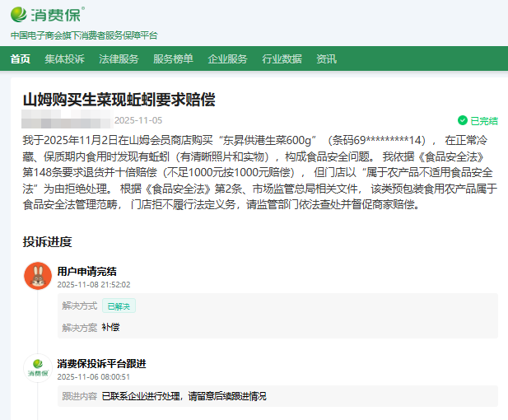This screenshot has width=508, height=420.
Task: Click the complaint title 山姆购买生菜现蚯蚓要求赔偿
Action: 119,99
